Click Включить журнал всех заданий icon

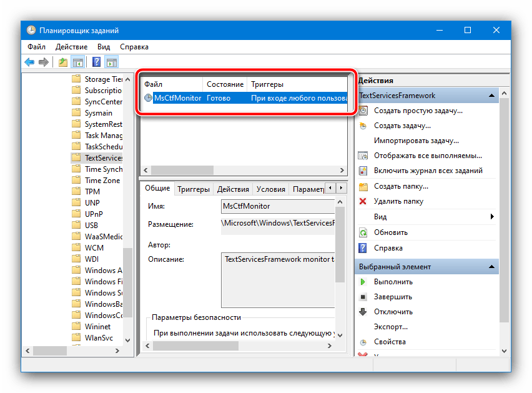[x=363, y=171]
